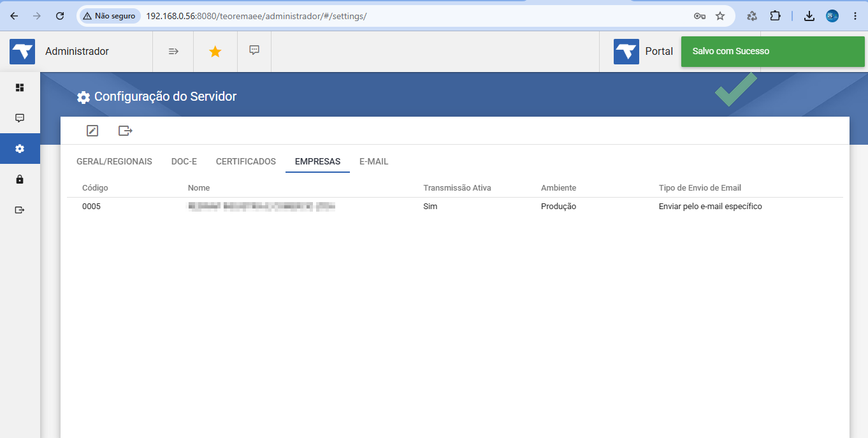Dismiss the 'Salvo com Sucesso' notification
868x438 pixels.
773,52
